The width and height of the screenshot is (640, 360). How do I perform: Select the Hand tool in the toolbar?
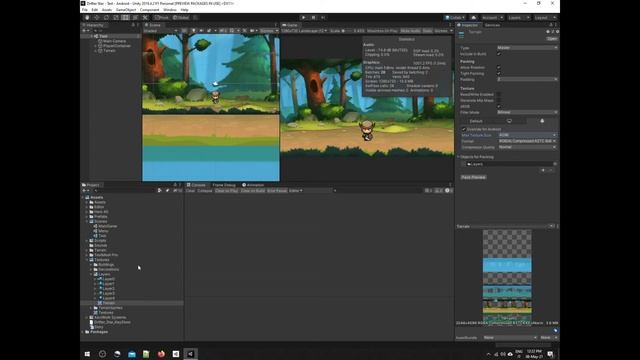[x=87, y=18]
